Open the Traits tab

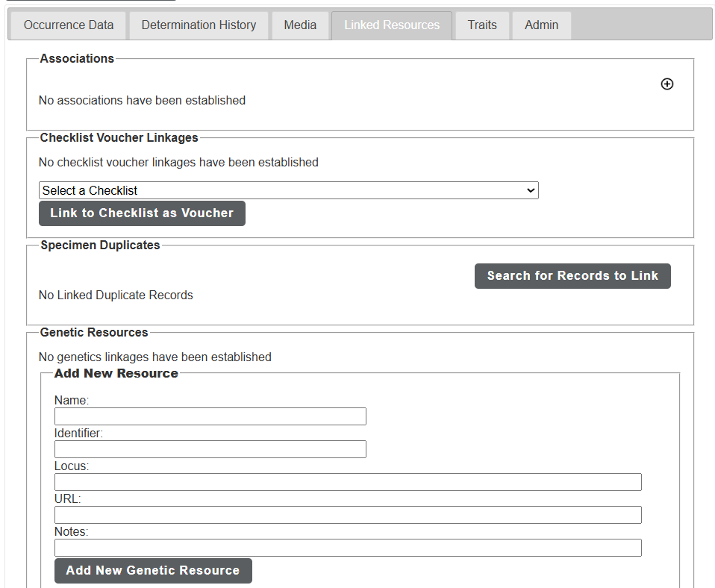point(481,25)
